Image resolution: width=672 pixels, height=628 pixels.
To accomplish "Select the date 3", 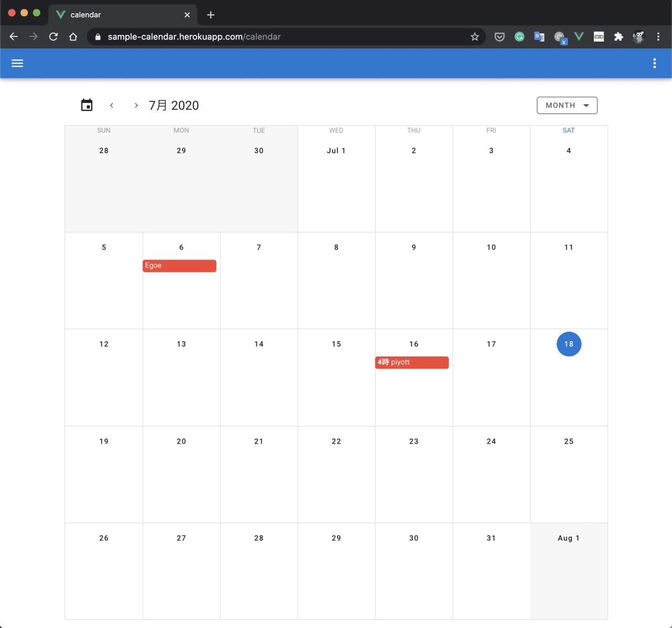I will (491, 151).
